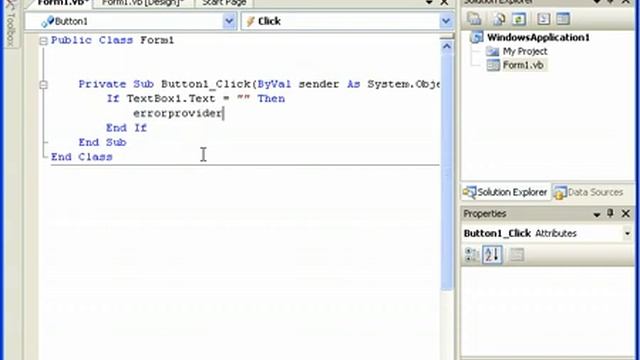The image size is (640, 360).
Task: Open the Button1 class name dropdown
Action: click(229, 21)
